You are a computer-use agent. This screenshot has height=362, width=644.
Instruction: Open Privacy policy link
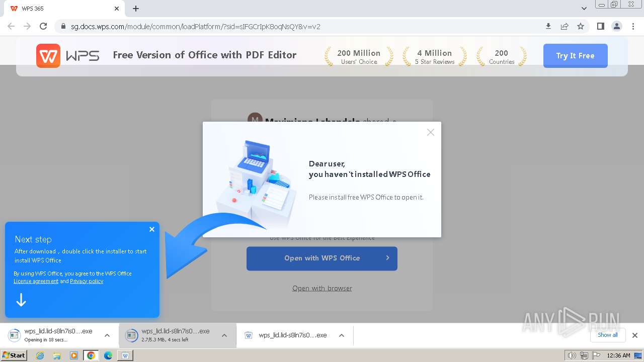click(x=87, y=281)
